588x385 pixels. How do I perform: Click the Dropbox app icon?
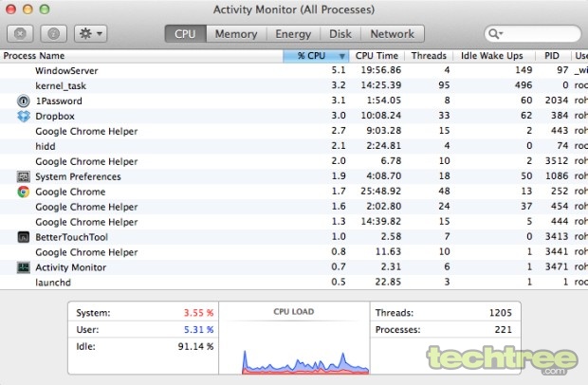click(24, 117)
